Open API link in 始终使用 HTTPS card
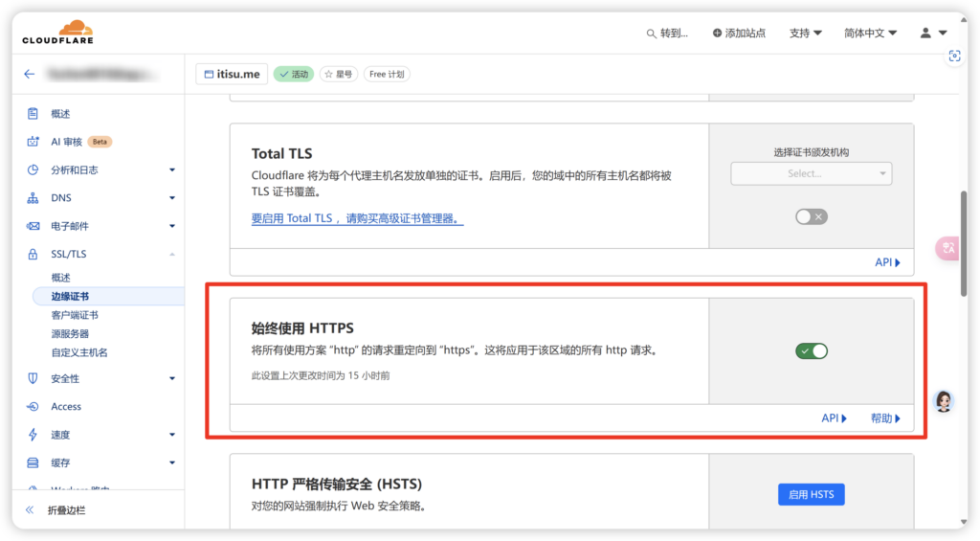The height and width of the screenshot is (541, 980). (x=834, y=417)
